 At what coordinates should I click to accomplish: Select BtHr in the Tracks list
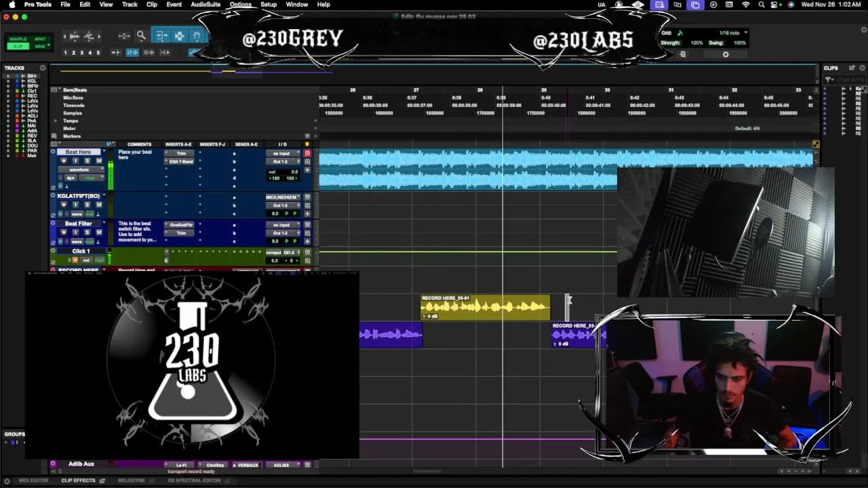tap(32, 76)
